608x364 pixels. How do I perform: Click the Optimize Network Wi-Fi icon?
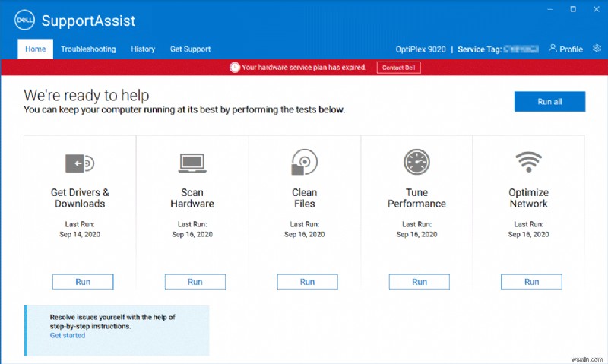[x=528, y=163]
